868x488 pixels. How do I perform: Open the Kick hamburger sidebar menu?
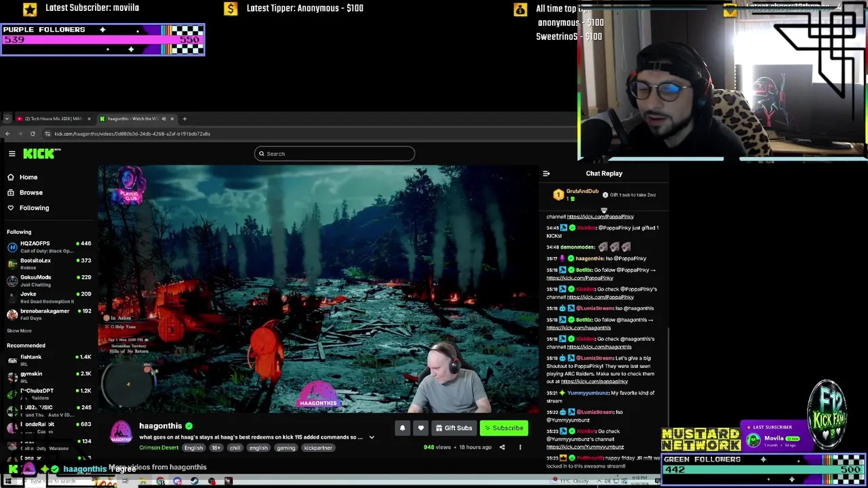coord(12,154)
